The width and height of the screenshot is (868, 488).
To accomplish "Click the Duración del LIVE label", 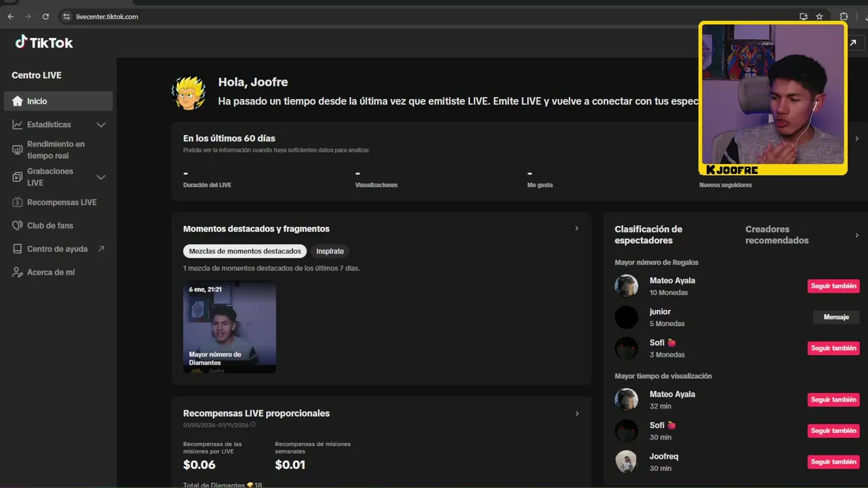I will pyautogui.click(x=207, y=185).
